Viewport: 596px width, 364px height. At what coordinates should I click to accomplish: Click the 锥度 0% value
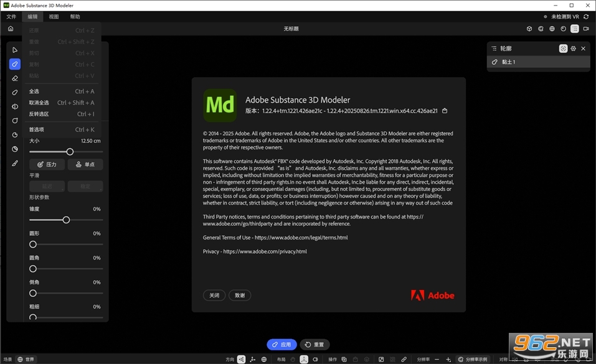[97, 209]
